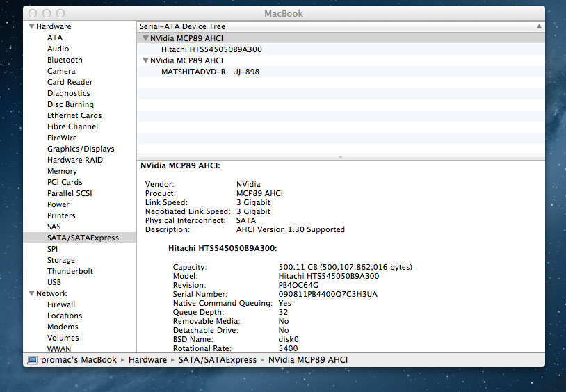This screenshot has width=566, height=392.
Task: Open Storage in the Hardware list
Action: coord(61,260)
